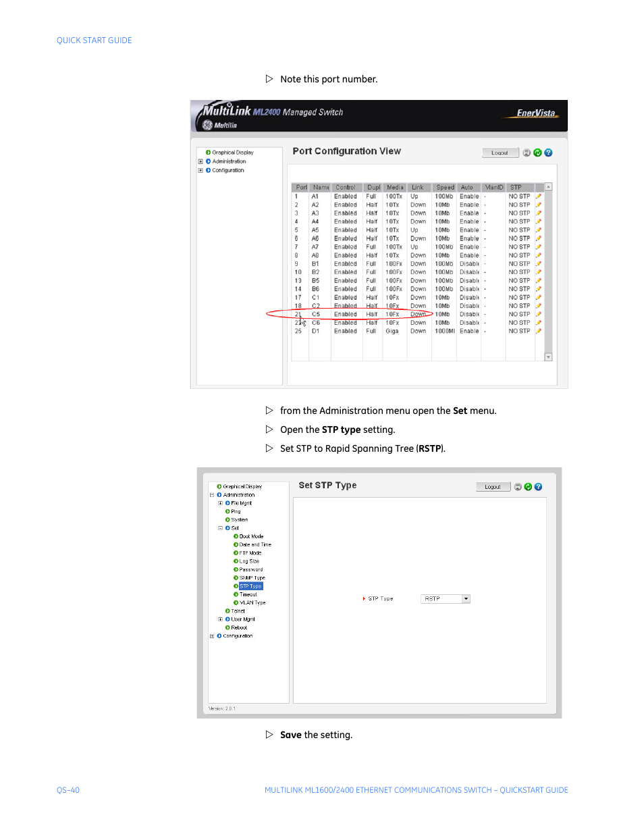Click the '1000Mb' speed cell
644x834 pixels.
[445, 332]
